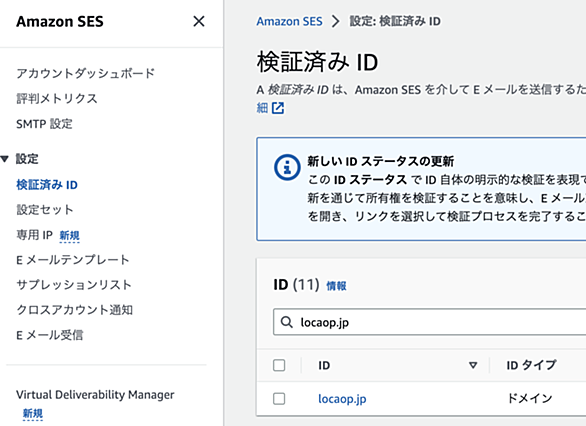Screen dimensions: 586x426
Task: Open the locaop.jp identity link
Action: (342, 399)
